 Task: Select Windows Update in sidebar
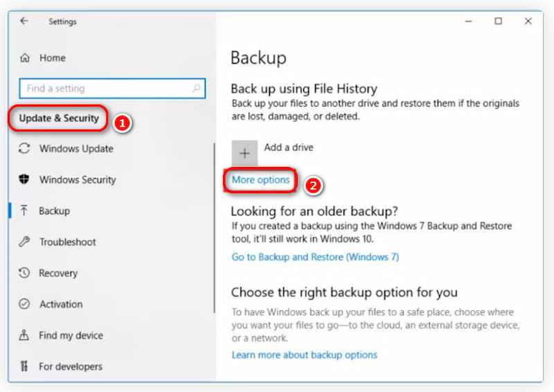click(76, 148)
